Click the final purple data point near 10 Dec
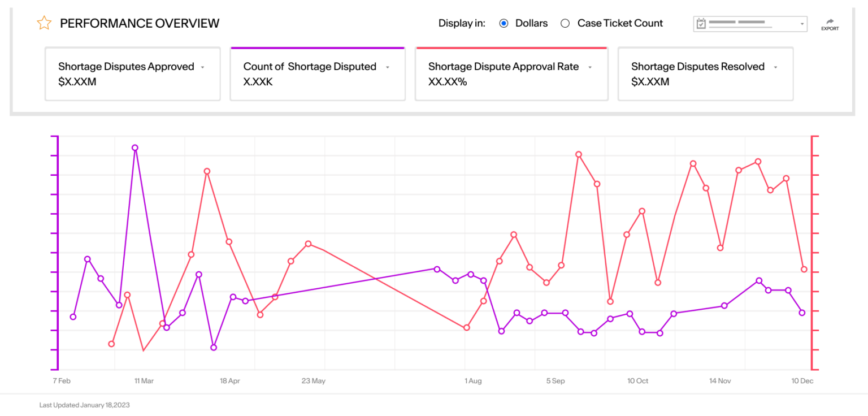Screen dimensions: 868x416 802,313
